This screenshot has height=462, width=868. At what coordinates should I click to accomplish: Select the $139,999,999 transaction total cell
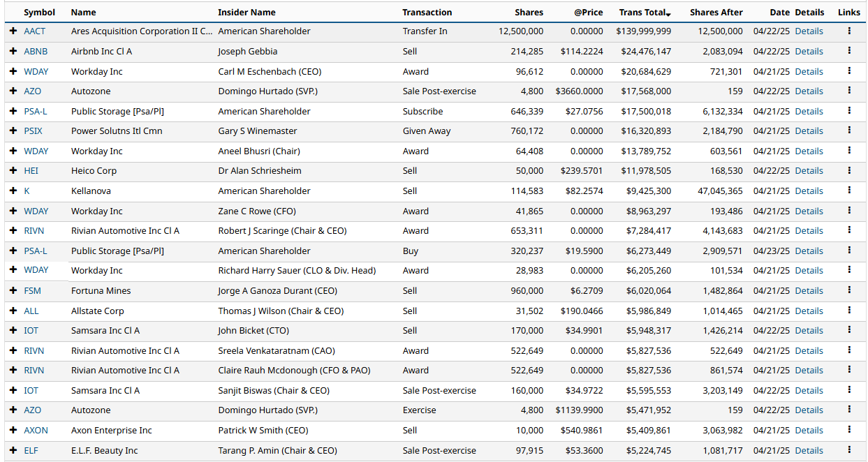click(644, 31)
